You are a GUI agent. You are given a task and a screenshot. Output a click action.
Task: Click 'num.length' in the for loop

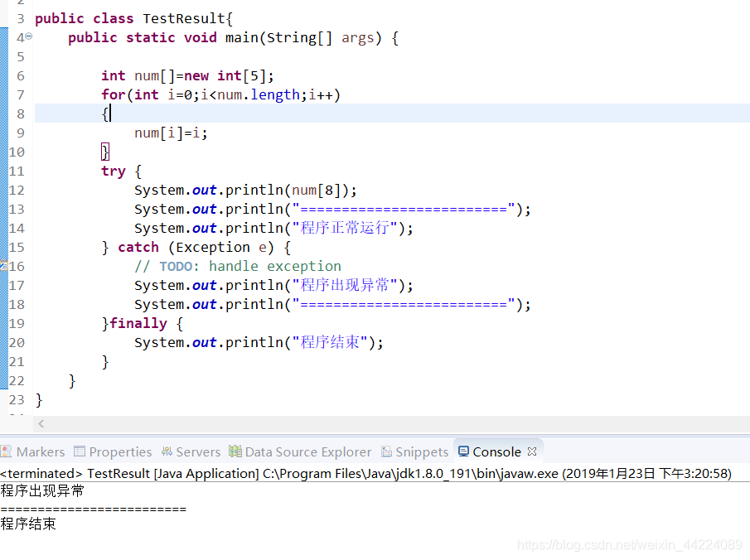(259, 94)
